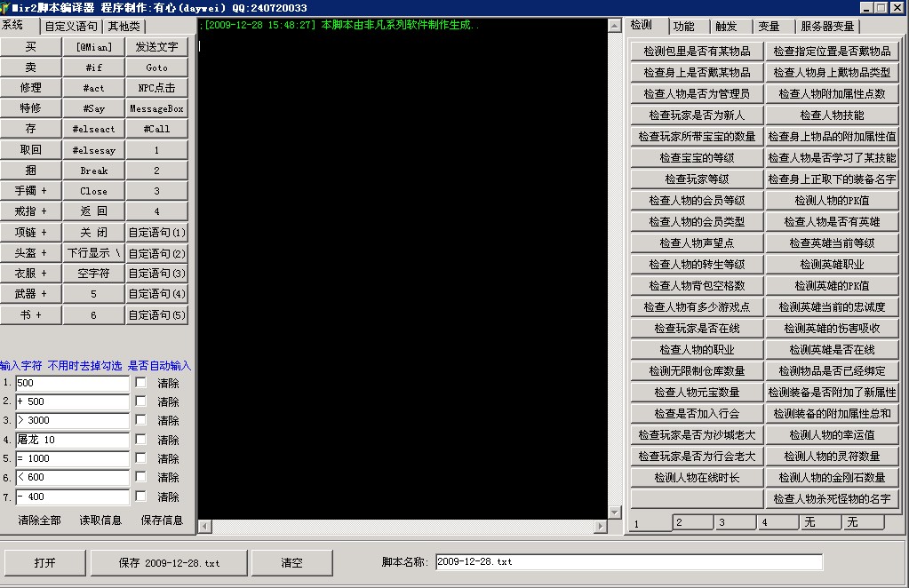909x588 pixels.
Task: Insert the #act command
Action: point(93,87)
